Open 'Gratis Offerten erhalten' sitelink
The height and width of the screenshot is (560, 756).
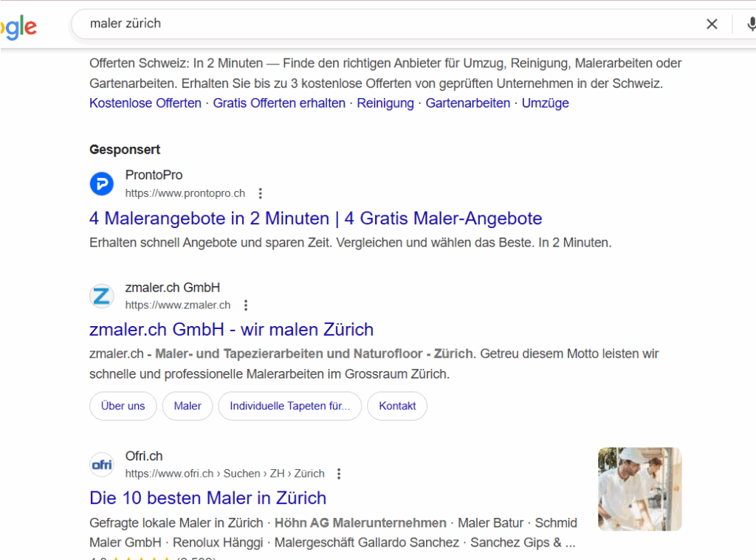(279, 103)
